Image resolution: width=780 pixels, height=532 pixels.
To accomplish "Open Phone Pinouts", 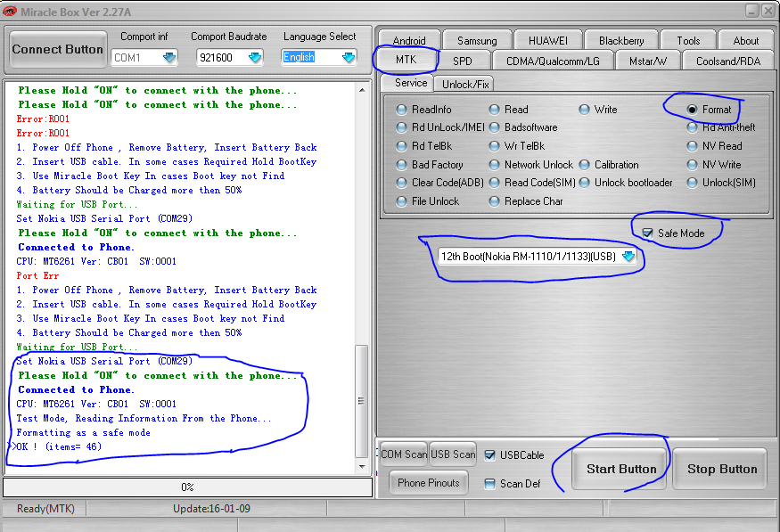I will coord(428,483).
